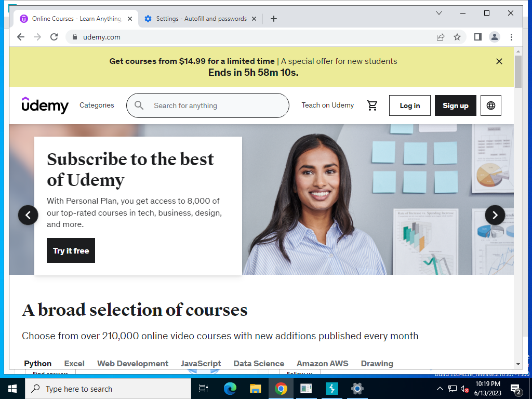Select the Drawing course tab
The image size is (532, 399).
[x=377, y=363]
